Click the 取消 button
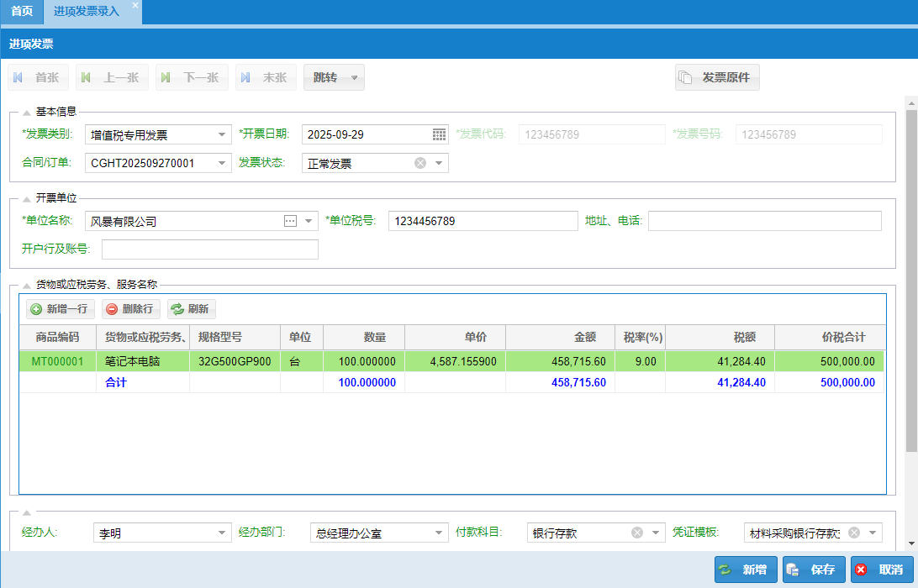The image size is (918, 588). click(882, 570)
